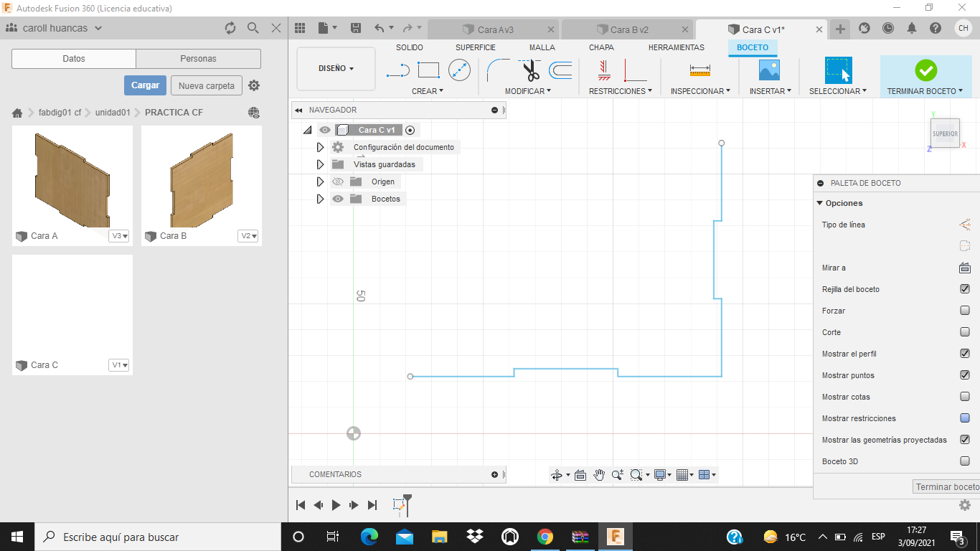Select the Line sketch tool
Image resolution: width=980 pixels, height=551 pixels.
tap(398, 70)
